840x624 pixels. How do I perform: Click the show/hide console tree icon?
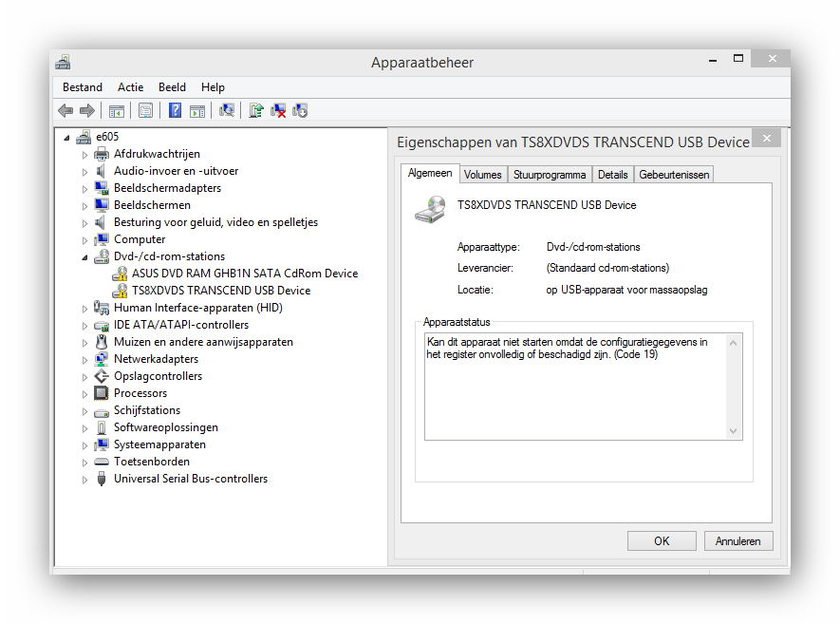[x=117, y=110]
